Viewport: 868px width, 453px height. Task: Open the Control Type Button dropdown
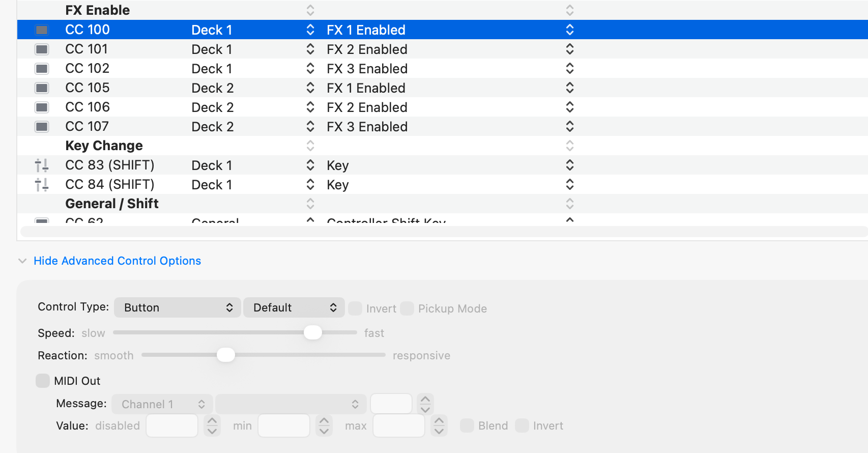coord(178,307)
